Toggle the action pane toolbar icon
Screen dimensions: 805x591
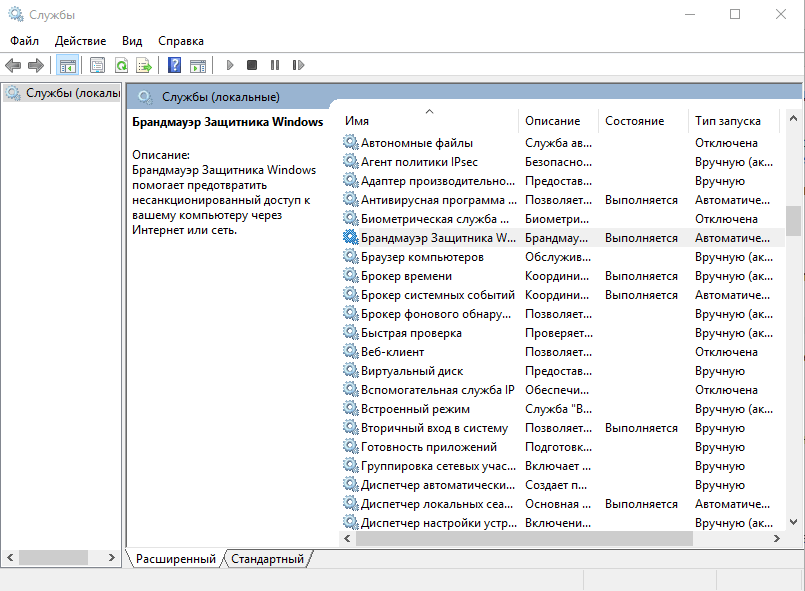click(198, 65)
